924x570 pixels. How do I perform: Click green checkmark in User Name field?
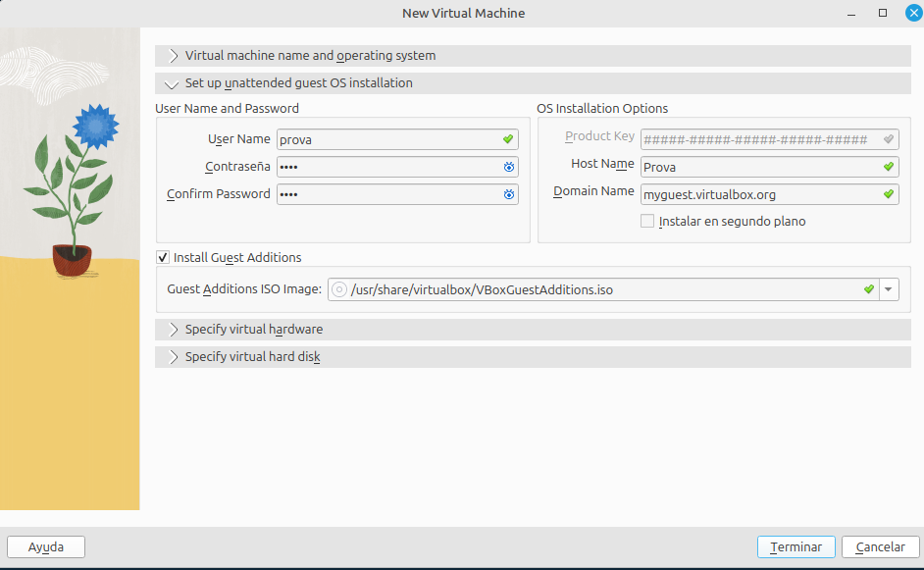coord(508,139)
